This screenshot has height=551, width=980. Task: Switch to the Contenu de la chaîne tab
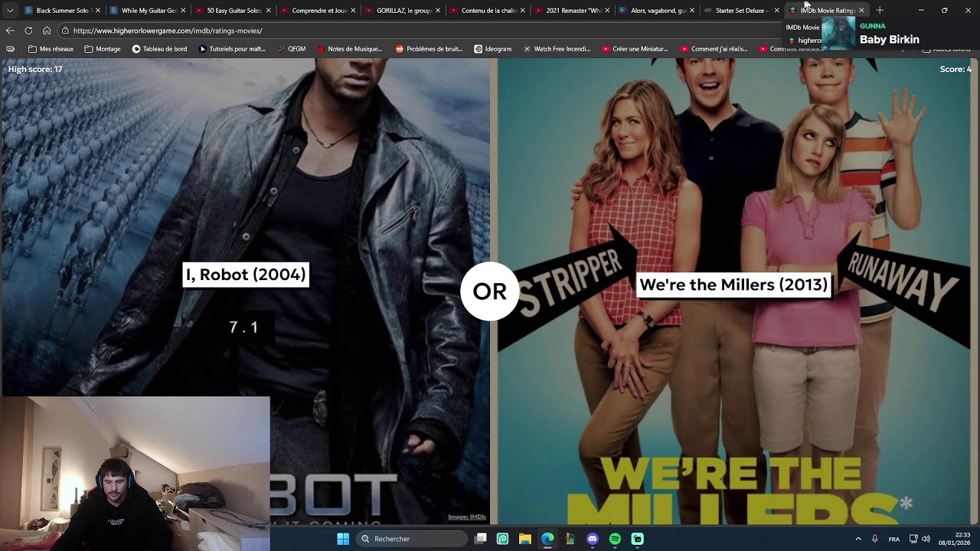(487, 11)
